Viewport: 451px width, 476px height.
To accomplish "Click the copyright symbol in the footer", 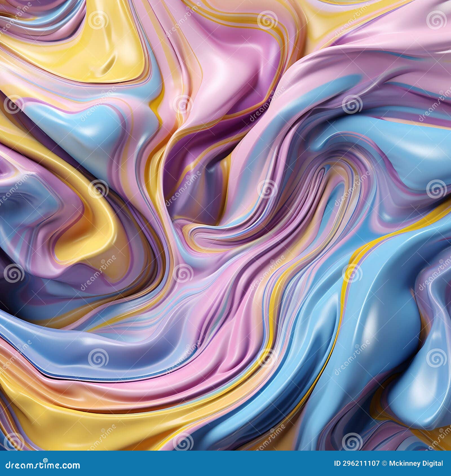I will tap(384, 464).
